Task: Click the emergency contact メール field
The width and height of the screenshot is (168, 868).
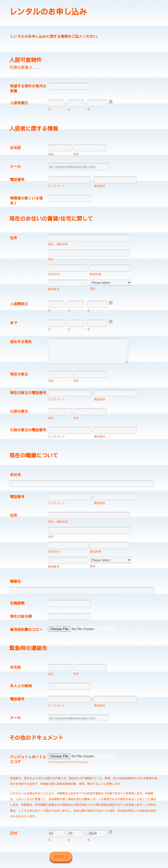Action: pyautogui.click(x=78, y=718)
